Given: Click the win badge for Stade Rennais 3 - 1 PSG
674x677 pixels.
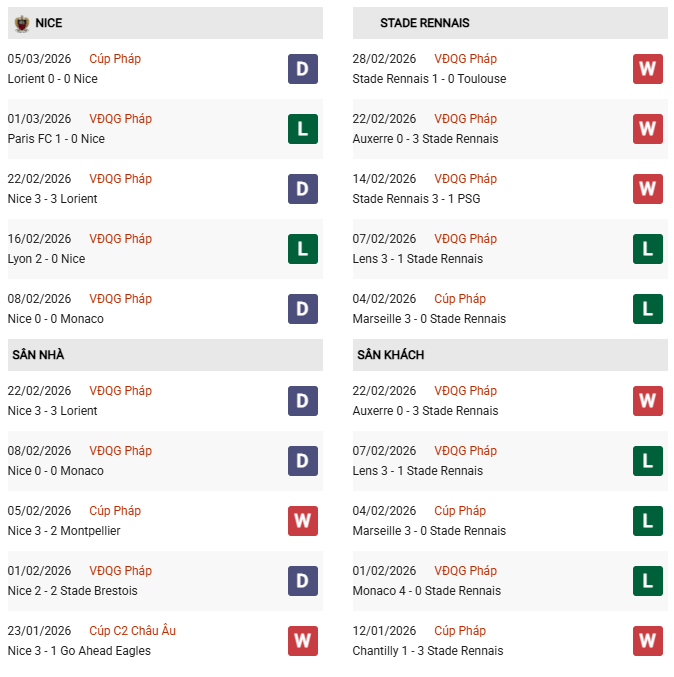Looking at the screenshot, I should [x=648, y=189].
